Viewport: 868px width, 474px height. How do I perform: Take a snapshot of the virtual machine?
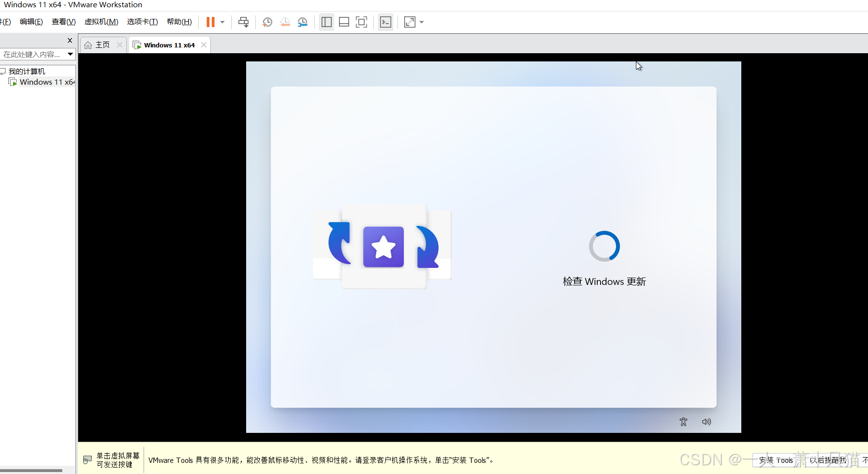[x=267, y=22]
